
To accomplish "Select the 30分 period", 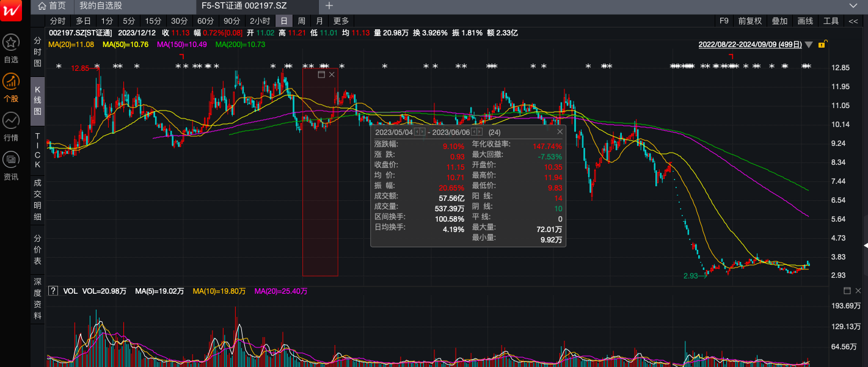I will (180, 21).
